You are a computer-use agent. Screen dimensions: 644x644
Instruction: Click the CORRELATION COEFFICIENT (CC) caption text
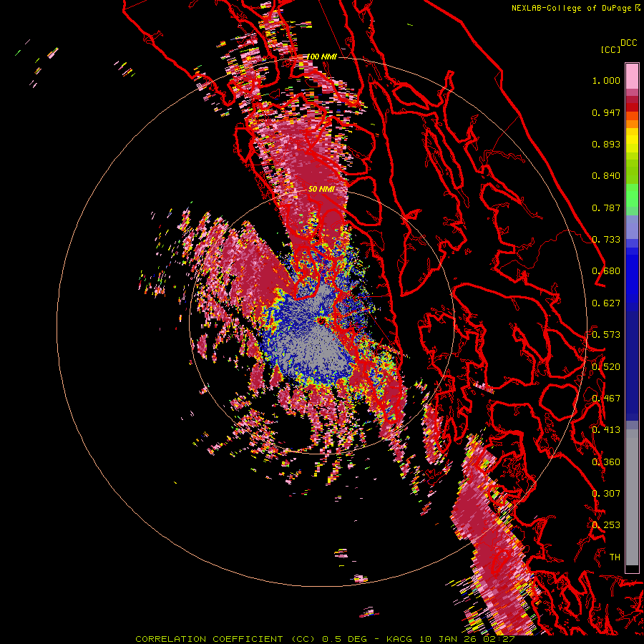225,639
